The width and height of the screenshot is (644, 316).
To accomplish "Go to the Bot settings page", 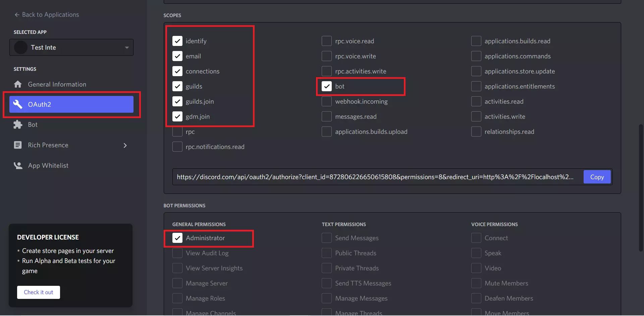I will click(71, 125).
